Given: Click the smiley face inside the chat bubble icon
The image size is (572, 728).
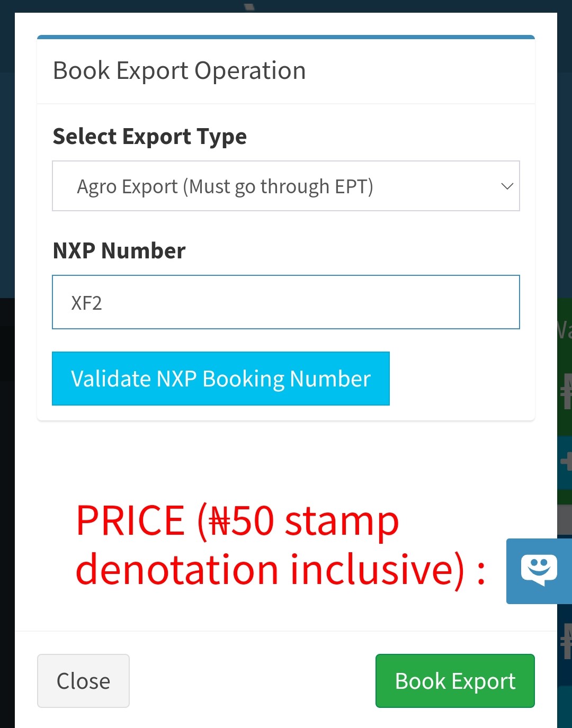Looking at the screenshot, I should [539, 567].
